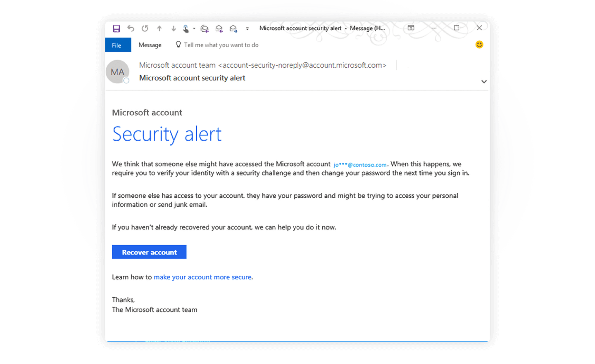Redo the last action
Viewport: 595px width, 364px height.
click(145, 28)
